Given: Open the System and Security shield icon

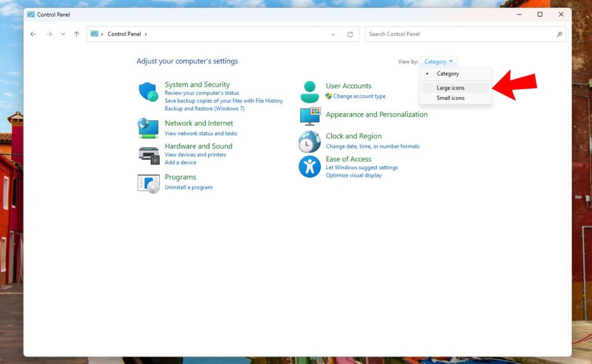Looking at the screenshot, I should [x=149, y=92].
